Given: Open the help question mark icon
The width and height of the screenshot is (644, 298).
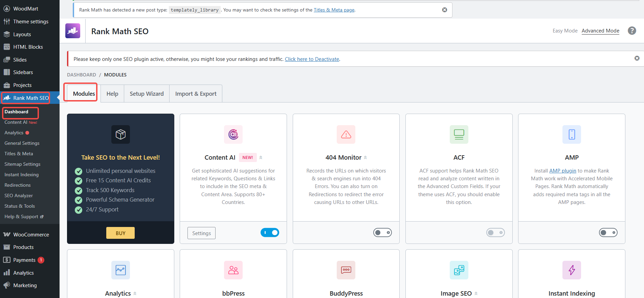Looking at the screenshot, I should [631, 31].
